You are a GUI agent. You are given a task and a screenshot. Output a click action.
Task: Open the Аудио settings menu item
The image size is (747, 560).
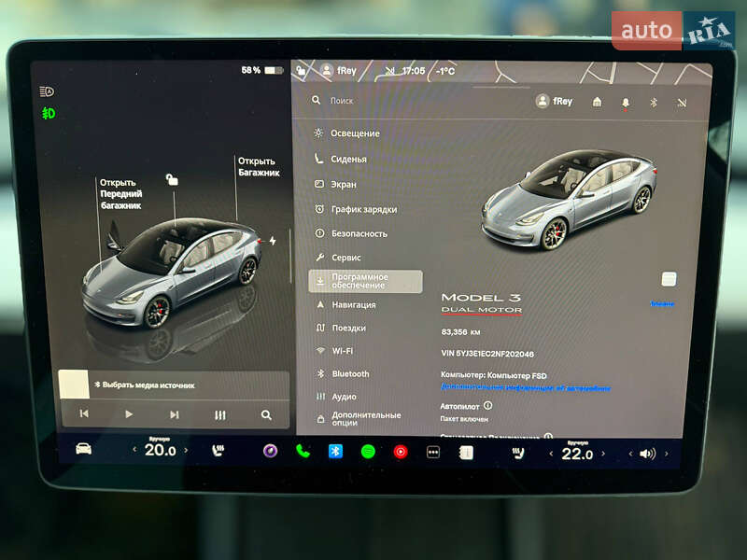[x=343, y=396]
